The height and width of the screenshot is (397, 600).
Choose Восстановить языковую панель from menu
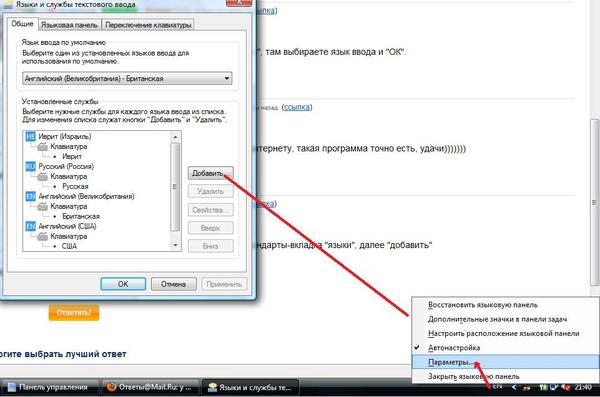point(505,305)
